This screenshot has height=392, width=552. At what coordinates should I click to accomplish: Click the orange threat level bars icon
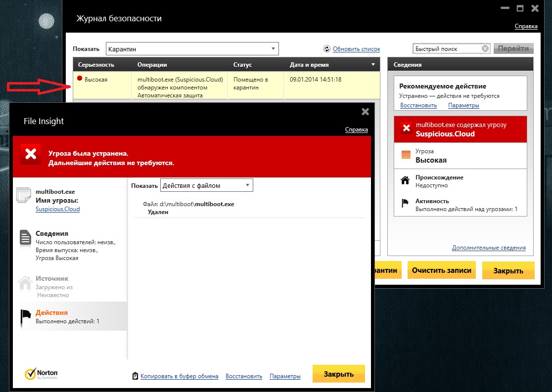coord(406,155)
